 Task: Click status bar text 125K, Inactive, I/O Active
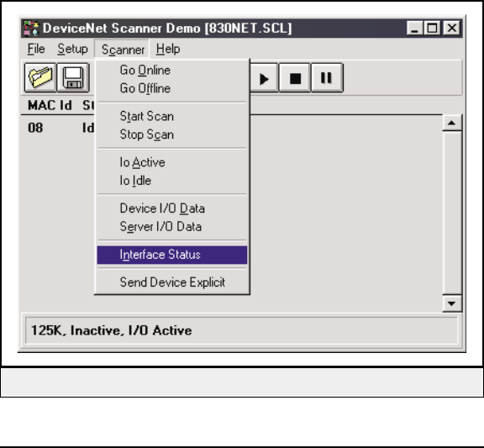pos(112,330)
